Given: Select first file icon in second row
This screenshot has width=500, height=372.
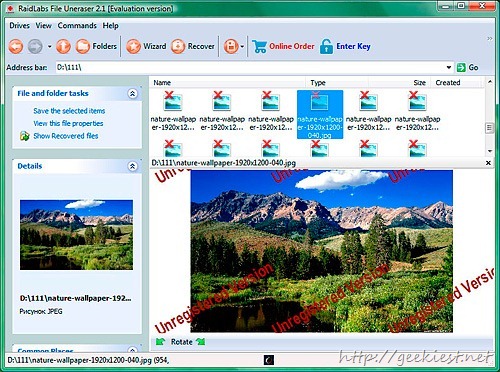Looking at the screenshot, I should tap(173, 149).
